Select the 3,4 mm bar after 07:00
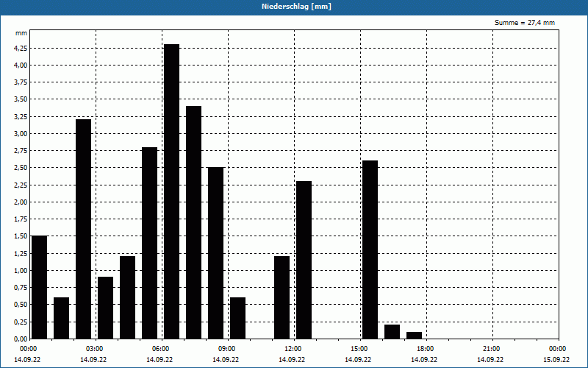The image size is (588, 368). (193, 222)
